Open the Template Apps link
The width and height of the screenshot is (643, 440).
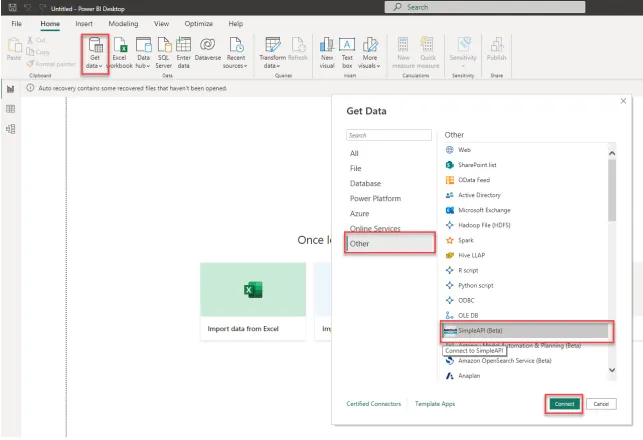tap(435, 404)
